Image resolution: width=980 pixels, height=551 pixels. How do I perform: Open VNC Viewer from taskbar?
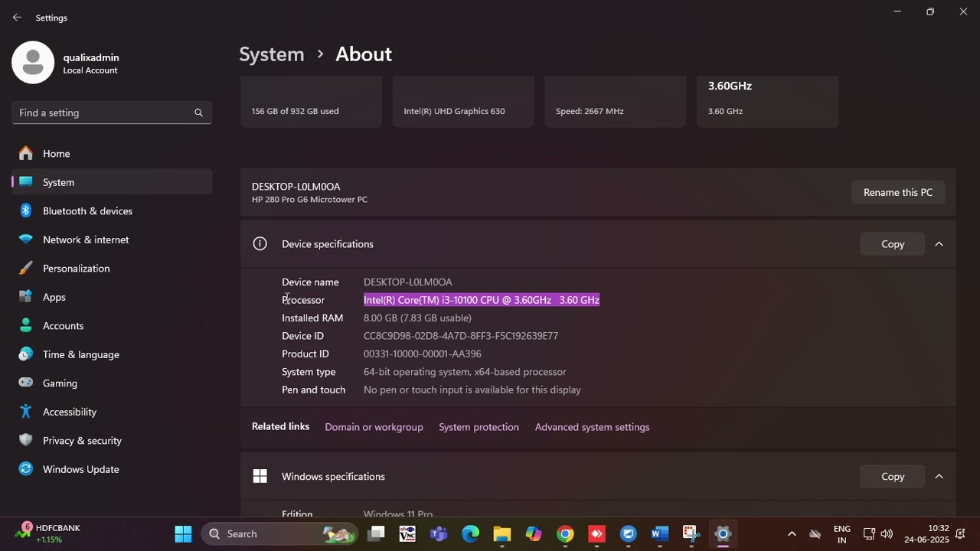(x=407, y=534)
